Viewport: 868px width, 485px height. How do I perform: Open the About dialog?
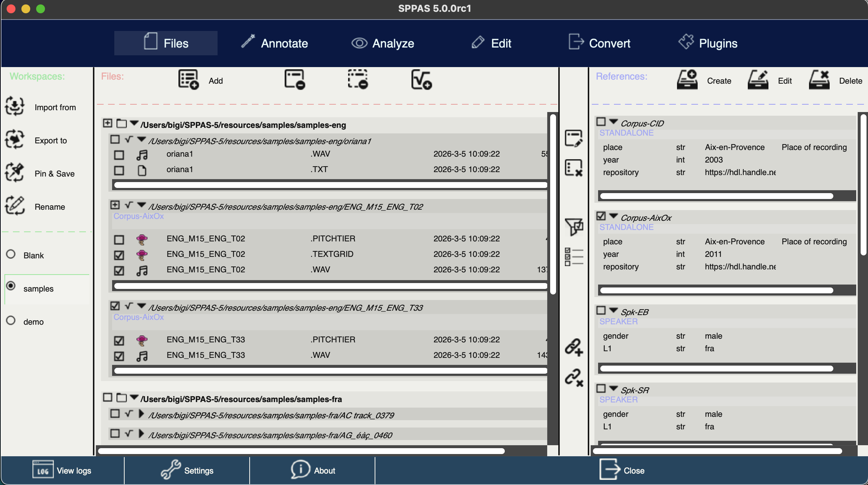tap(313, 470)
